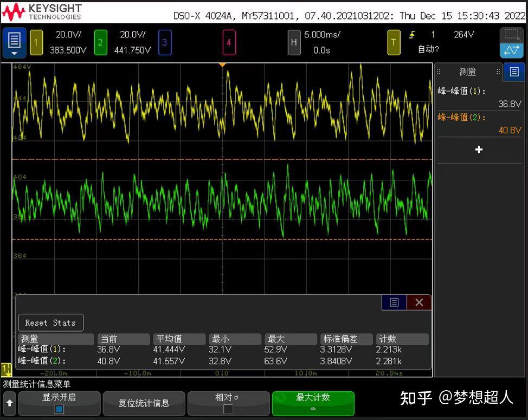This screenshot has width=528, height=420.
Task: Click the 测量 sidebar header
Action: [468, 72]
